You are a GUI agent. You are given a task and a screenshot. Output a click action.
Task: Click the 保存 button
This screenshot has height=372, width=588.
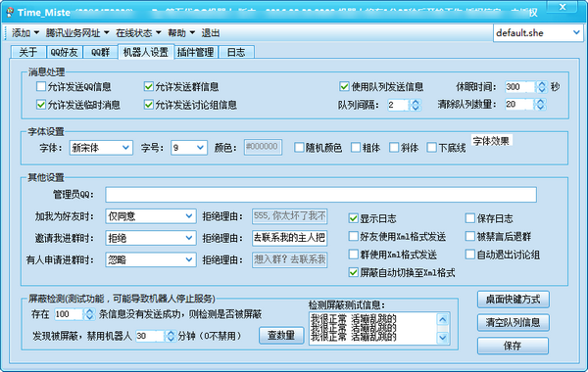(513, 346)
